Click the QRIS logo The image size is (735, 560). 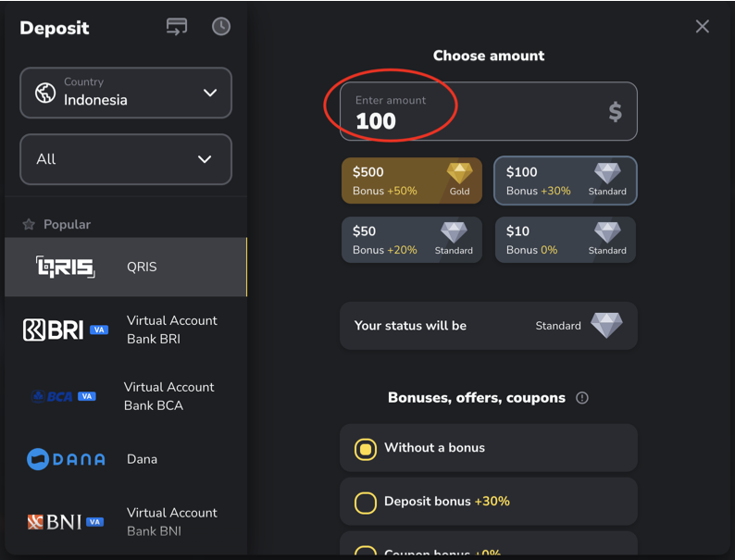click(65, 267)
